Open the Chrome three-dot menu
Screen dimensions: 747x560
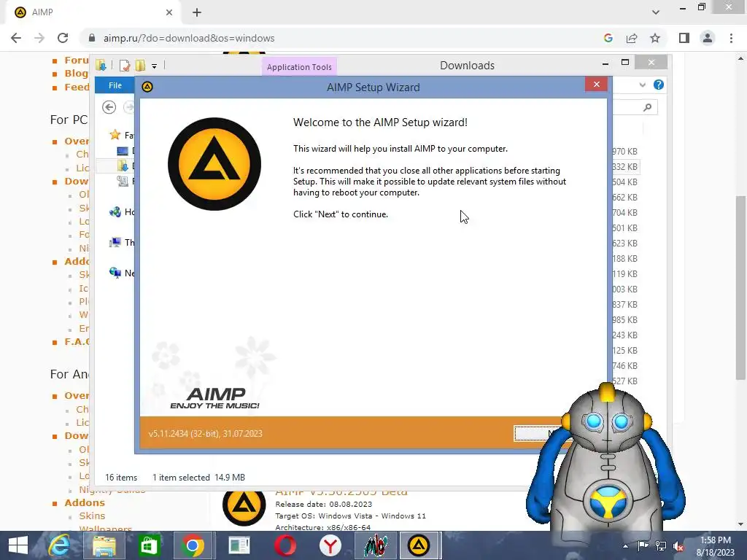(731, 38)
